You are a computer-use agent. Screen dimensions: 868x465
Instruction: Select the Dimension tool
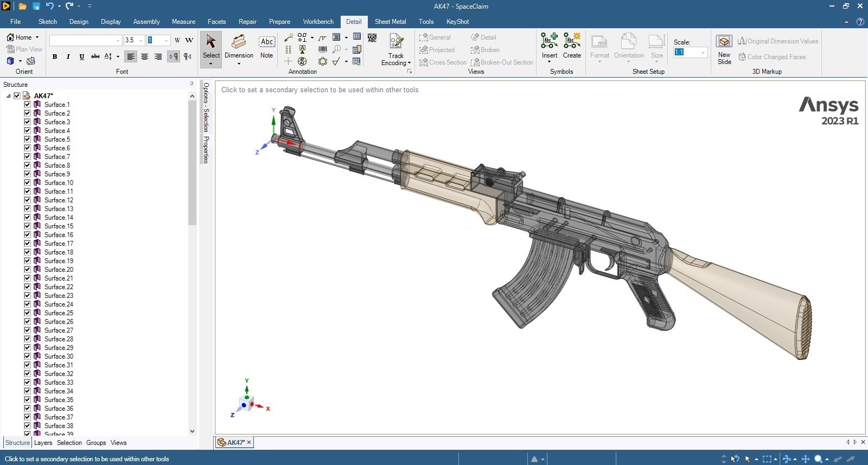tap(239, 46)
